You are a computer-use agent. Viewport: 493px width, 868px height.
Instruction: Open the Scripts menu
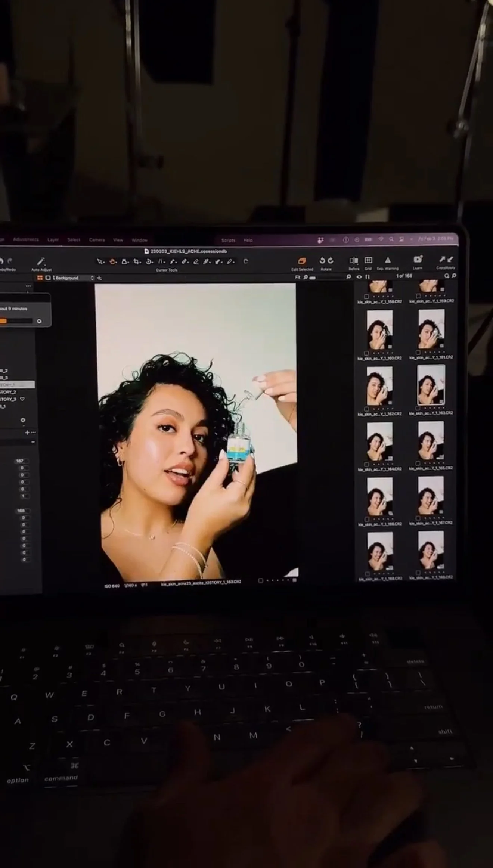pos(228,241)
